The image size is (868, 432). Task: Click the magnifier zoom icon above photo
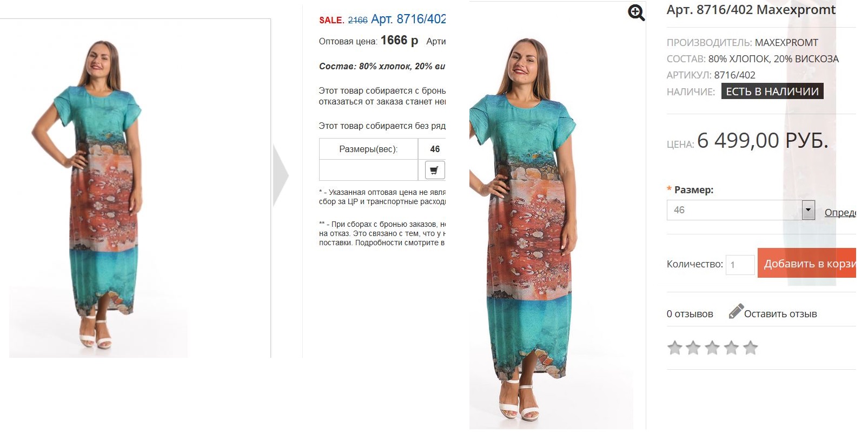click(636, 12)
